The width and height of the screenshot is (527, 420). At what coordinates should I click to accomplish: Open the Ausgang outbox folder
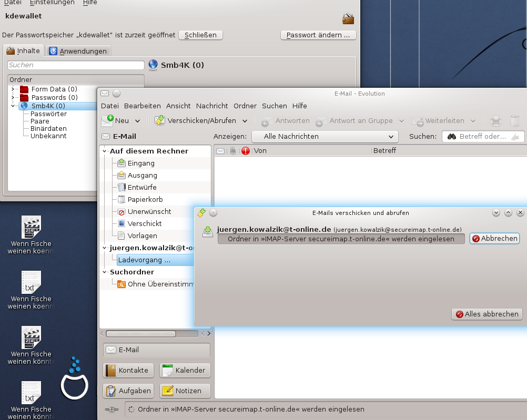click(142, 176)
